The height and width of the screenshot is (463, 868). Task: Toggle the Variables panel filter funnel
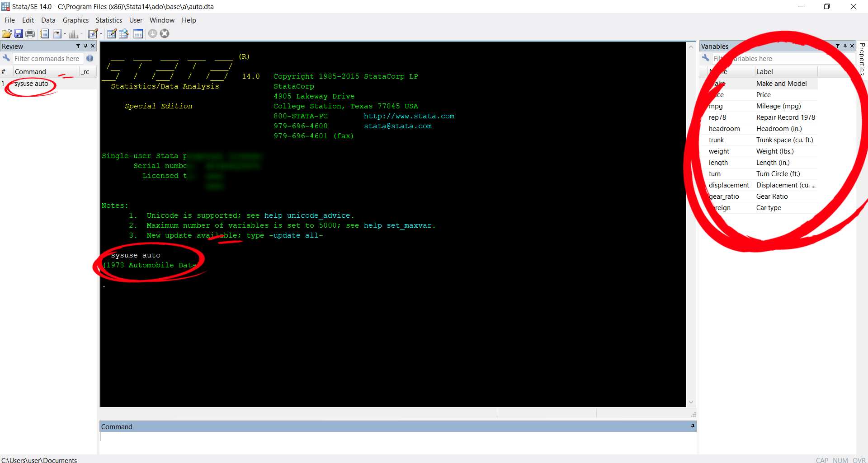pos(838,46)
